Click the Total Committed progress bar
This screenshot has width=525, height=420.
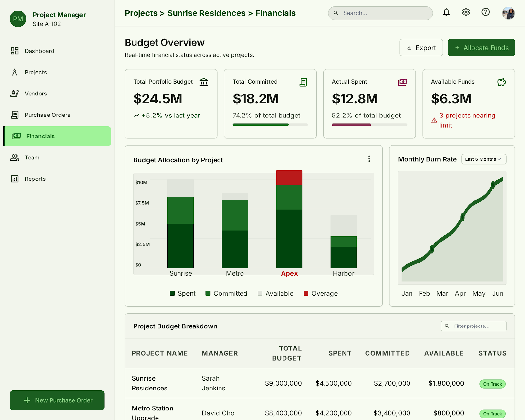pos(270,125)
